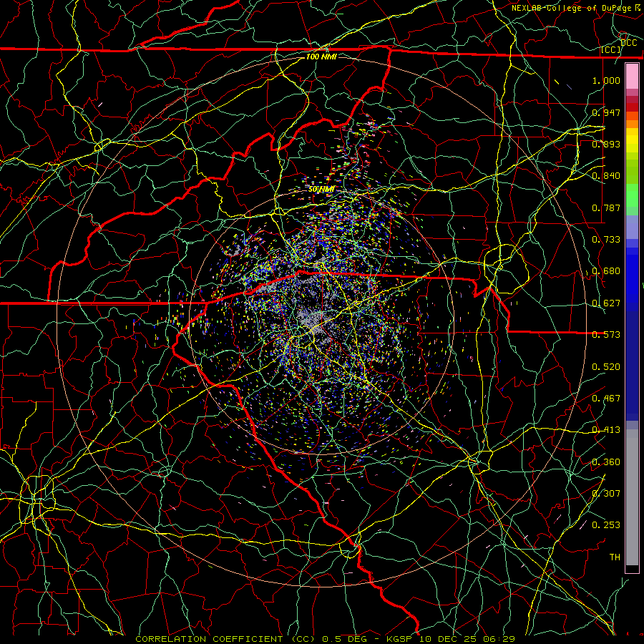
Task: Click the 0.680 scale value
Action: tap(606, 271)
